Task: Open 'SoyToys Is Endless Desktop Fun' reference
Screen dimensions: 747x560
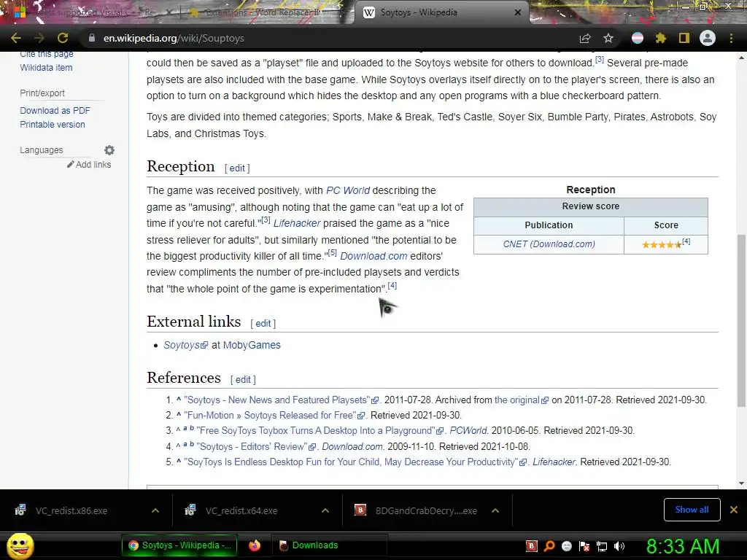Action: pos(355,462)
